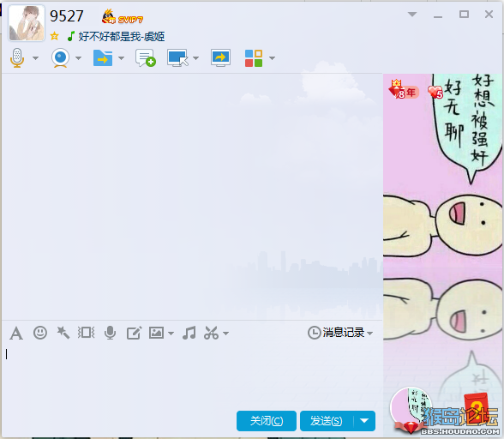Click the yellow star level icon
Image resolution: width=504 pixels, height=439 pixels.
[x=54, y=36]
